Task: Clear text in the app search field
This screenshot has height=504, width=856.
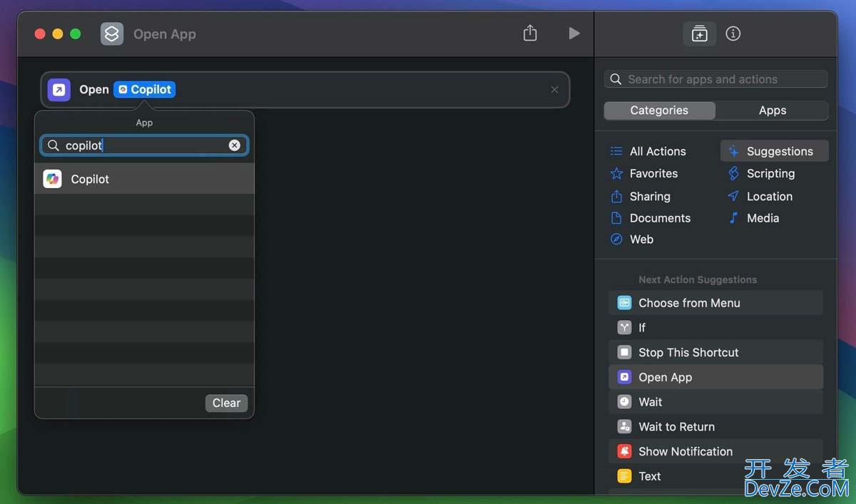Action: [234, 145]
